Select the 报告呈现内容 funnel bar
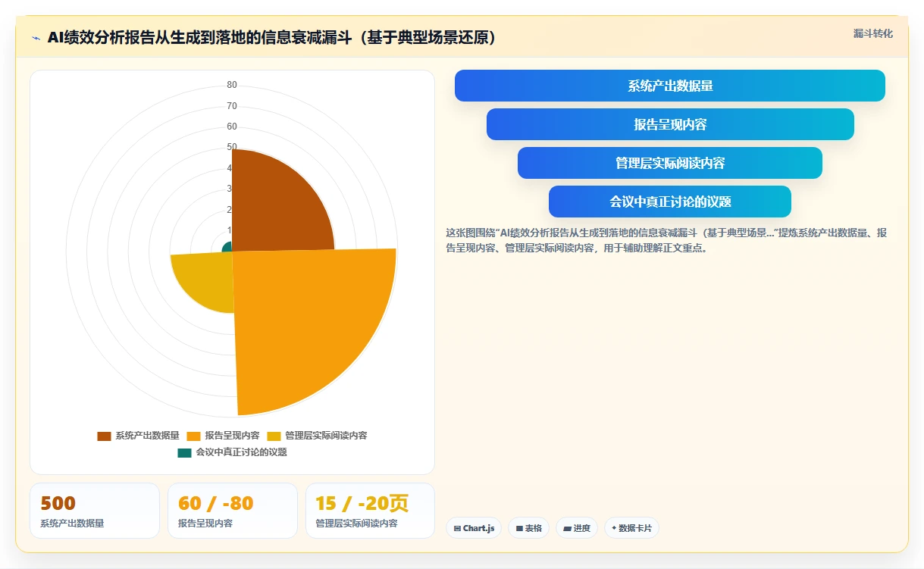924x569 pixels. pos(670,124)
